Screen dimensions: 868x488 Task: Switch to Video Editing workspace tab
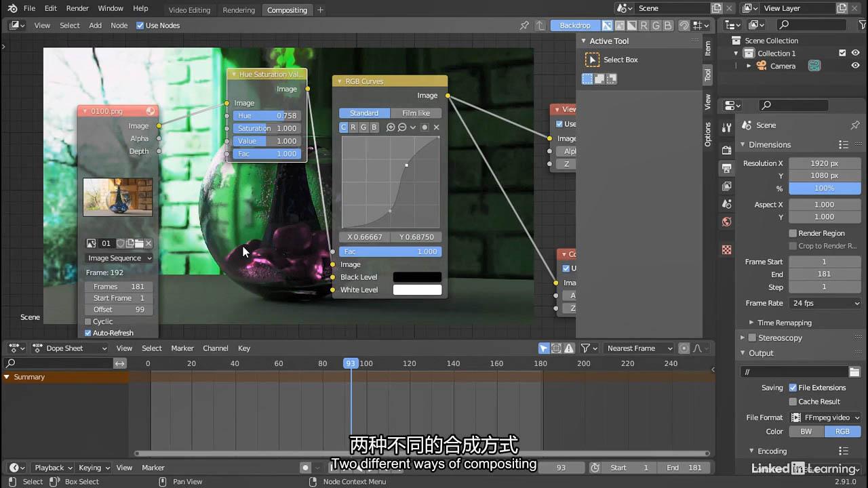[x=189, y=9]
